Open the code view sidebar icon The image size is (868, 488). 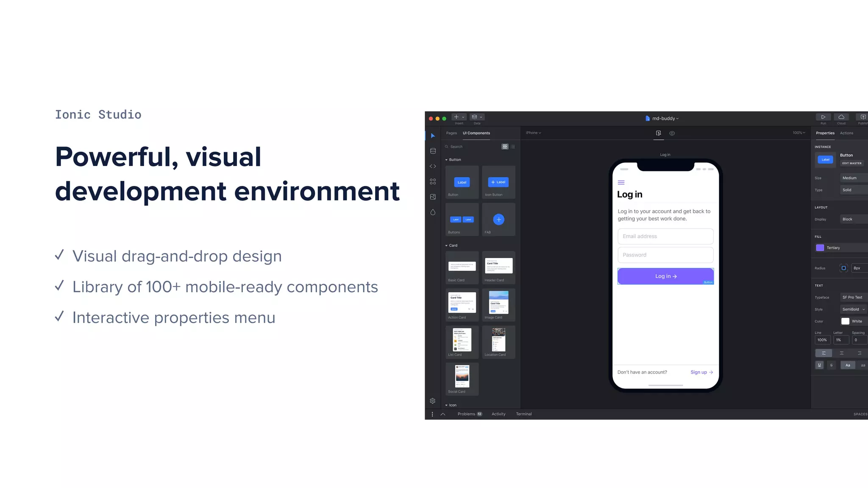pyautogui.click(x=433, y=166)
